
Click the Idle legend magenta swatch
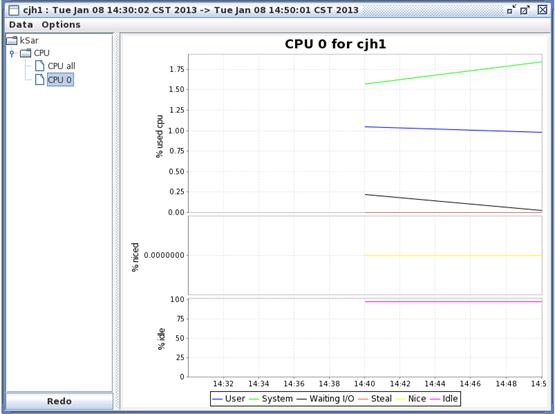pyautogui.click(x=435, y=399)
